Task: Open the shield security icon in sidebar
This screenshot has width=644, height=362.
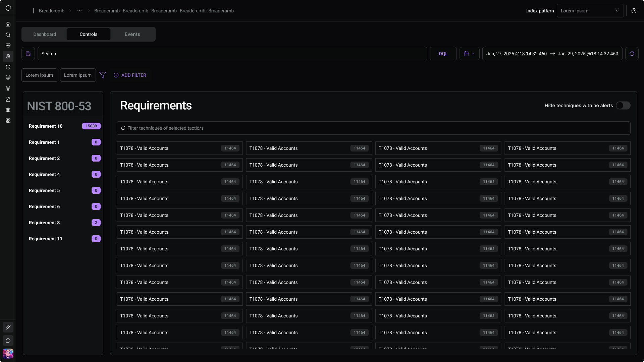Action: pos(8,67)
